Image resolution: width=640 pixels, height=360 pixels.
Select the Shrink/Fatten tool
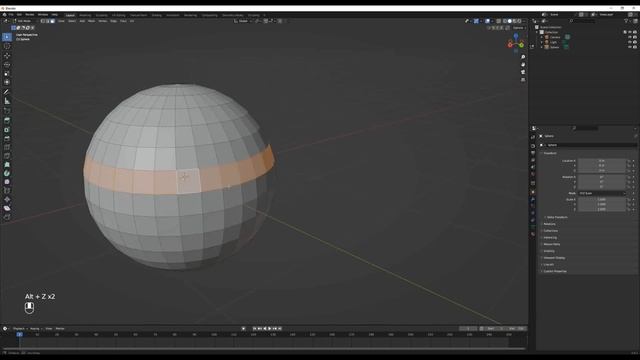pyautogui.click(x=7, y=200)
